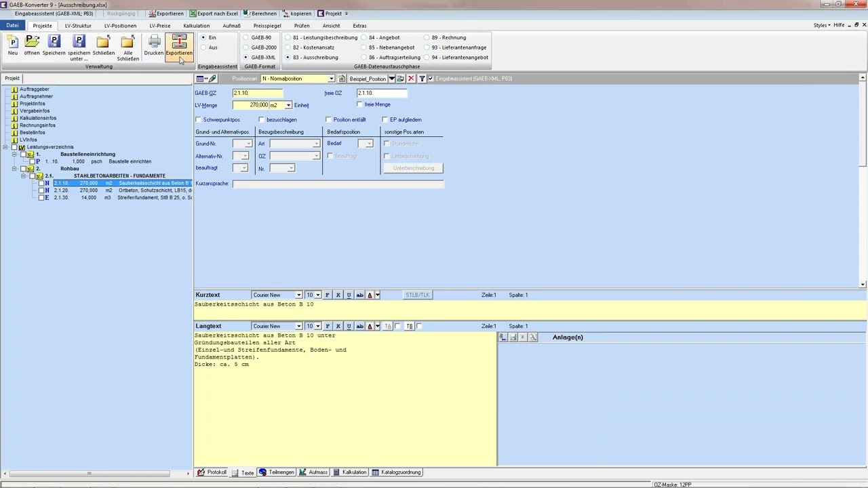
Task: Toggle bold F in Langtext toolbar
Action: coord(328,326)
